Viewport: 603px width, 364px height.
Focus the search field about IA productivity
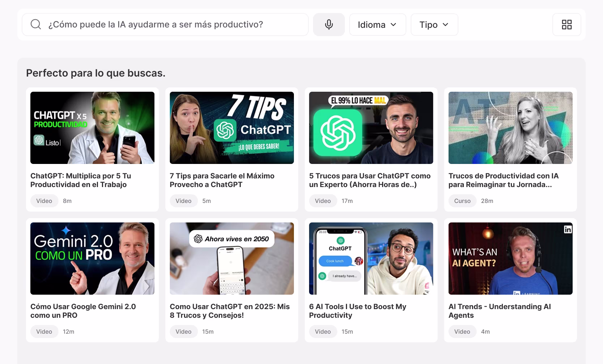click(165, 25)
